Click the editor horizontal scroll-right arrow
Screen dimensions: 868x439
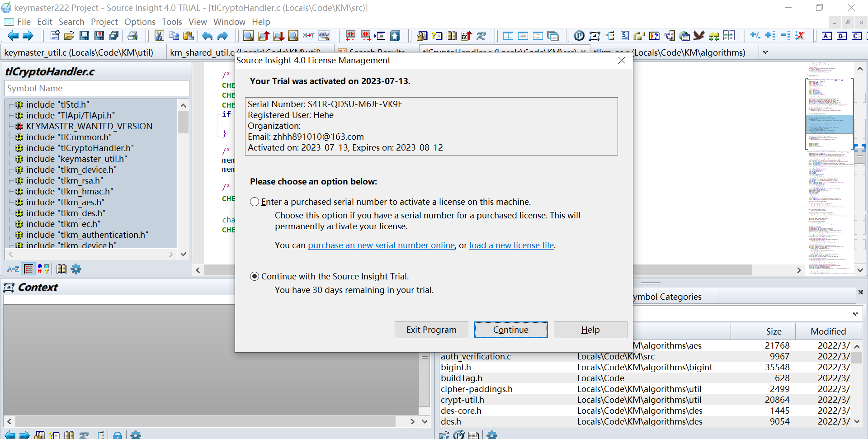(x=799, y=270)
